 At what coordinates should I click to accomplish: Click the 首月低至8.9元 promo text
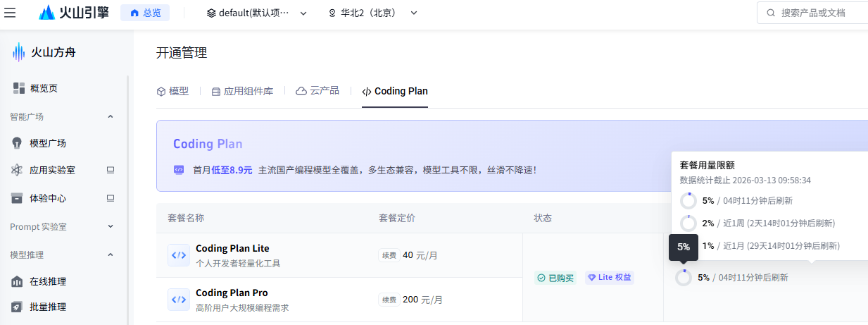click(x=222, y=170)
